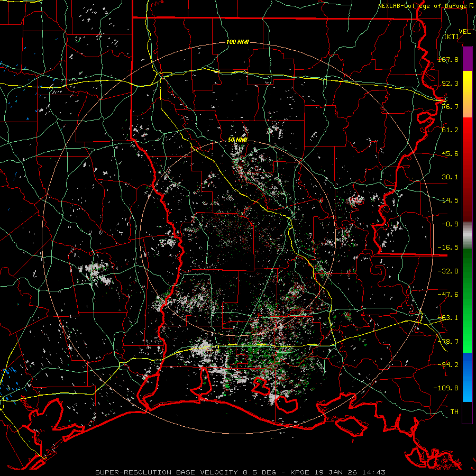Screen dimensions: 476x476
Task: Click the 100 NMI range ring label
Action: [237, 42]
